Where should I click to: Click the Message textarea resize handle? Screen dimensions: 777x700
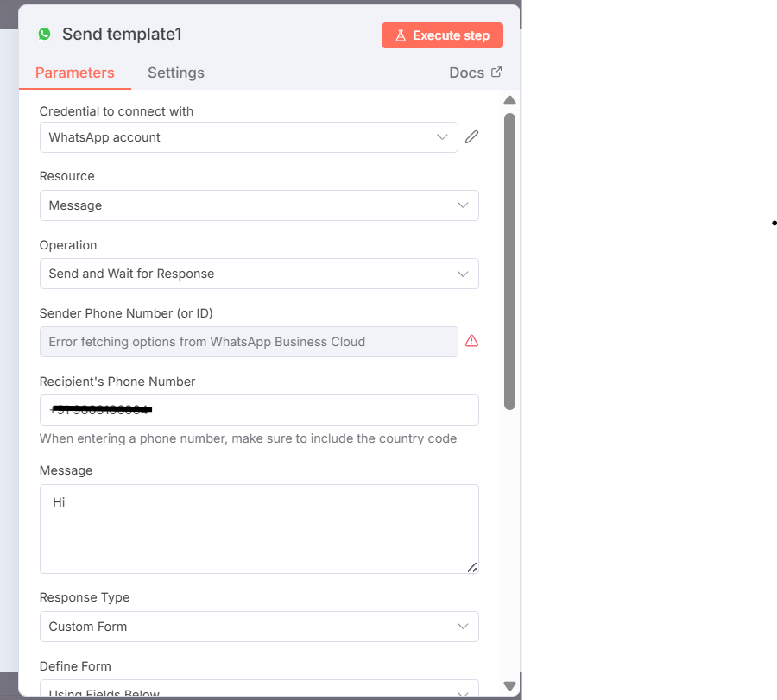click(x=471, y=567)
